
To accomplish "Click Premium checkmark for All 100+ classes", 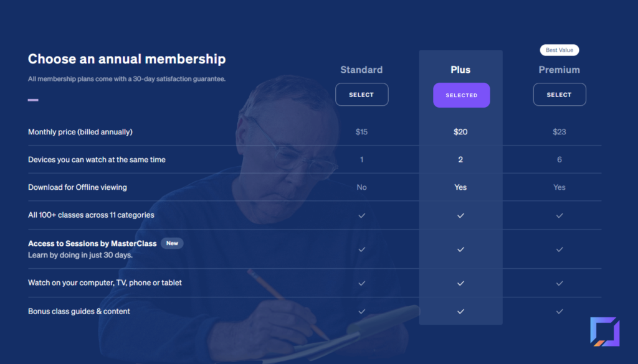I will (559, 216).
